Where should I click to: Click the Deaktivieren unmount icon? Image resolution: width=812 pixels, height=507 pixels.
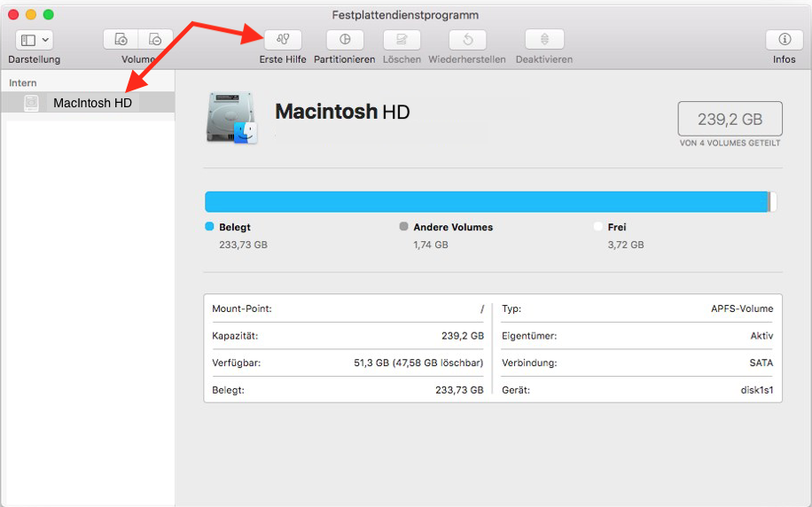[x=544, y=40]
